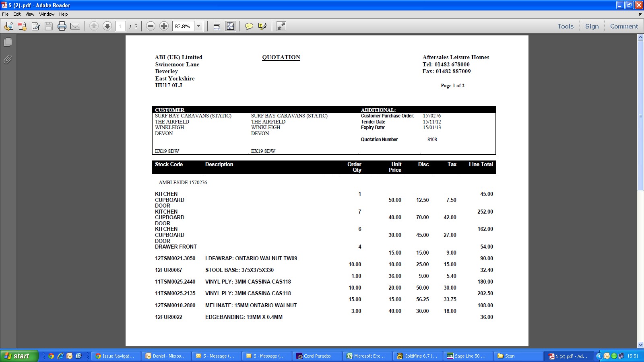Select the highlight text tool
Viewport: 644px width, 362px height.
(262, 27)
